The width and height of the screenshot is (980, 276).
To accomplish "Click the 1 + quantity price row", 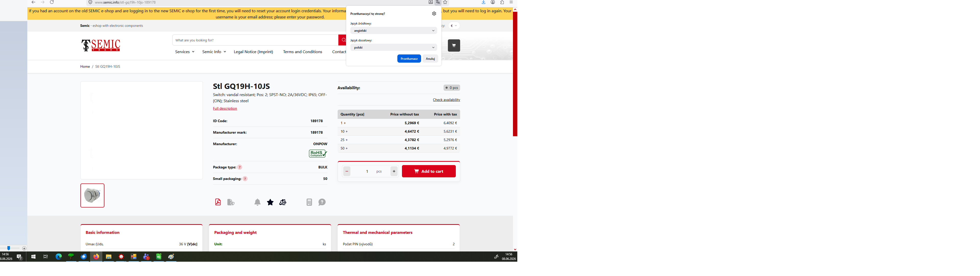I will tap(399, 123).
